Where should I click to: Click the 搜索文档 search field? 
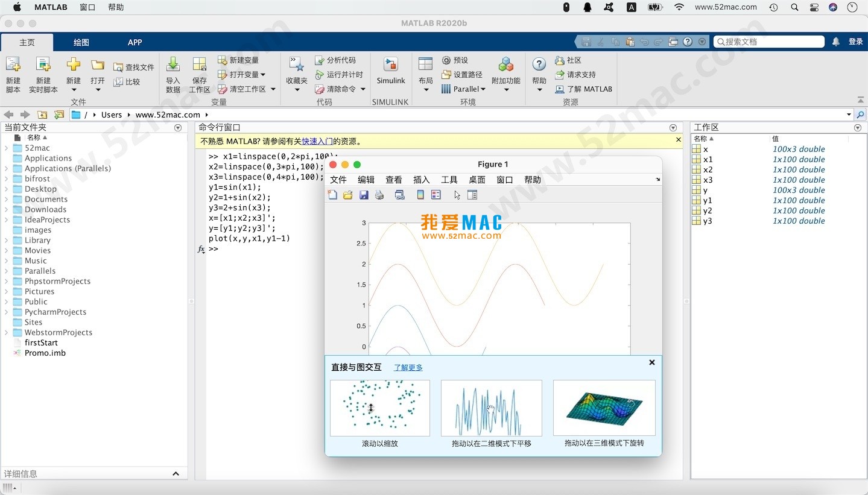coord(769,42)
